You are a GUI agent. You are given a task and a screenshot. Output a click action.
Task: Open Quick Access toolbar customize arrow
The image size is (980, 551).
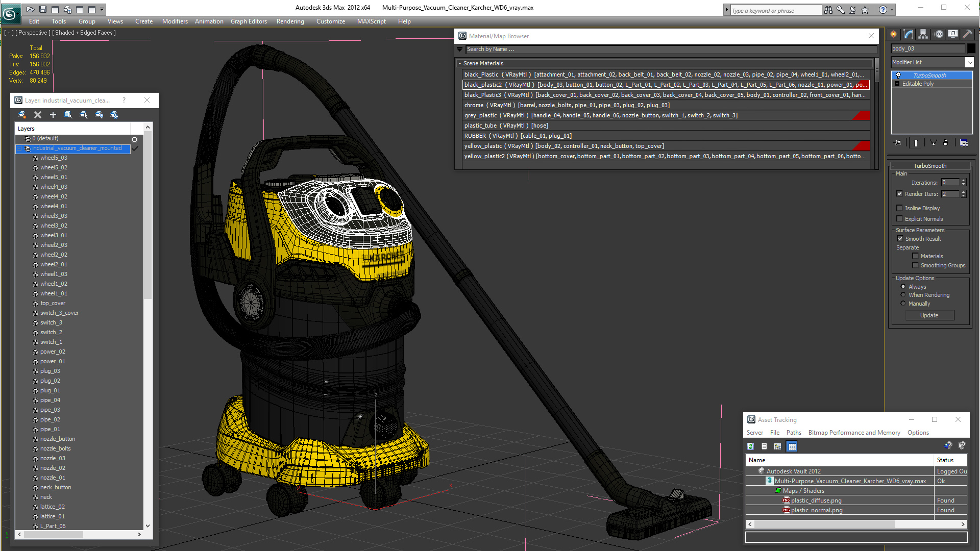pos(102,9)
